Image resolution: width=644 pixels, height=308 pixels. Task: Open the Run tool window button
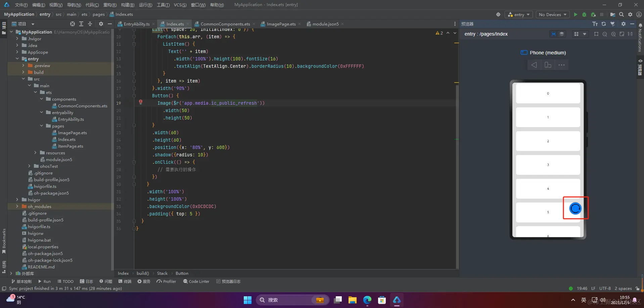[x=44, y=281]
